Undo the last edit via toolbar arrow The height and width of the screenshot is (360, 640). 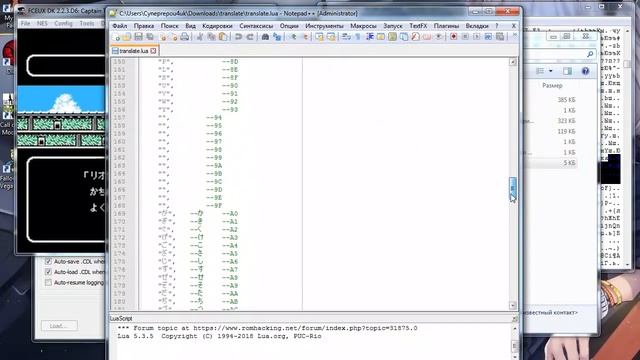coord(238,37)
